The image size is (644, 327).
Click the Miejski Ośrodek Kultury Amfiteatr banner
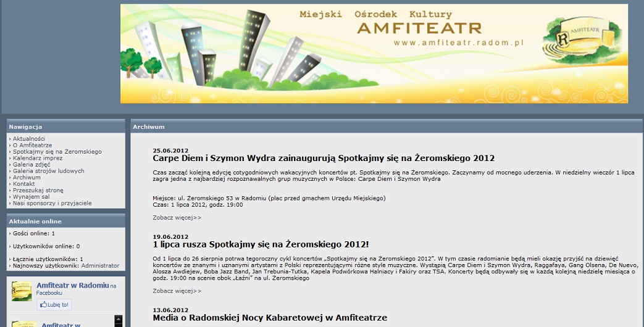click(374, 53)
